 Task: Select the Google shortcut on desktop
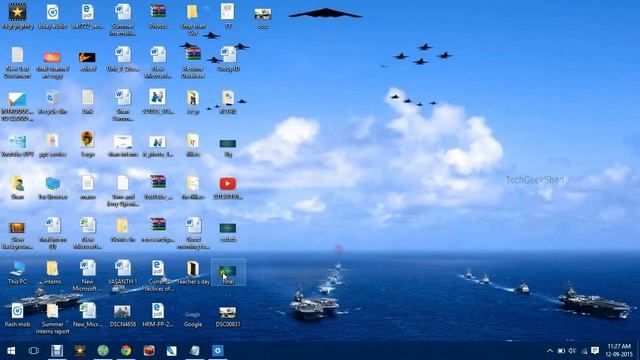point(193,318)
